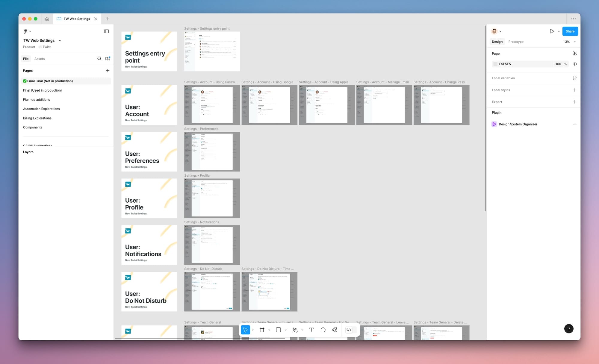Viewport: 599px width, 364px height.
Task: Open Figma Actions with the sparkle icon
Action: click(334, 330)
